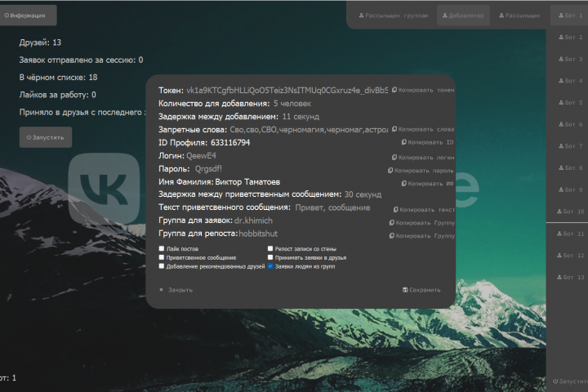Copy the token with Копировать токен
Viewport: 588px width, 392px height.
[x=423, y=90]
